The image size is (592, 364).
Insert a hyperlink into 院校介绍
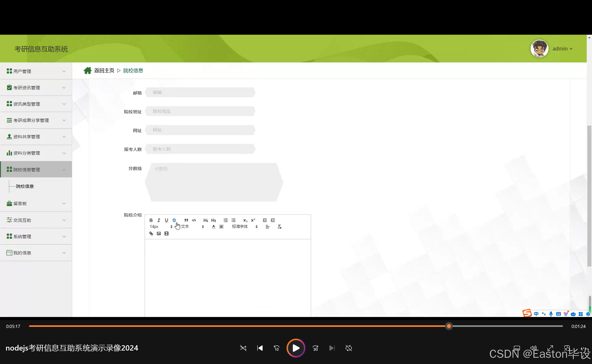(151, 234)
